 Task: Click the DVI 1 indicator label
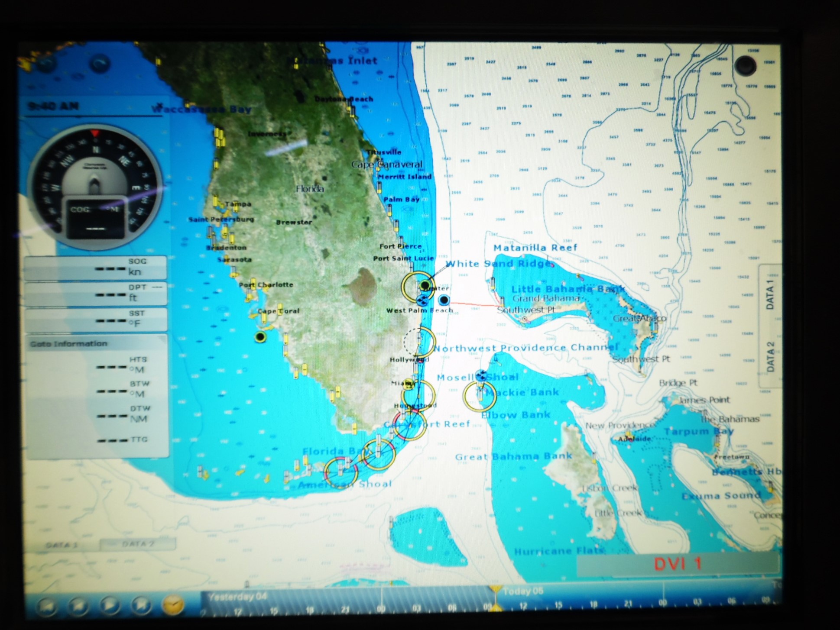point(677,564)
